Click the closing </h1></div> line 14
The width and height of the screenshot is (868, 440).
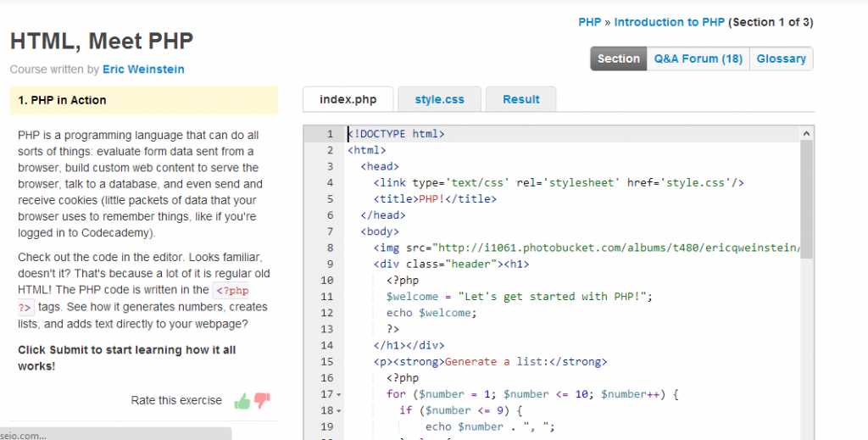click(x=409, y=345)
